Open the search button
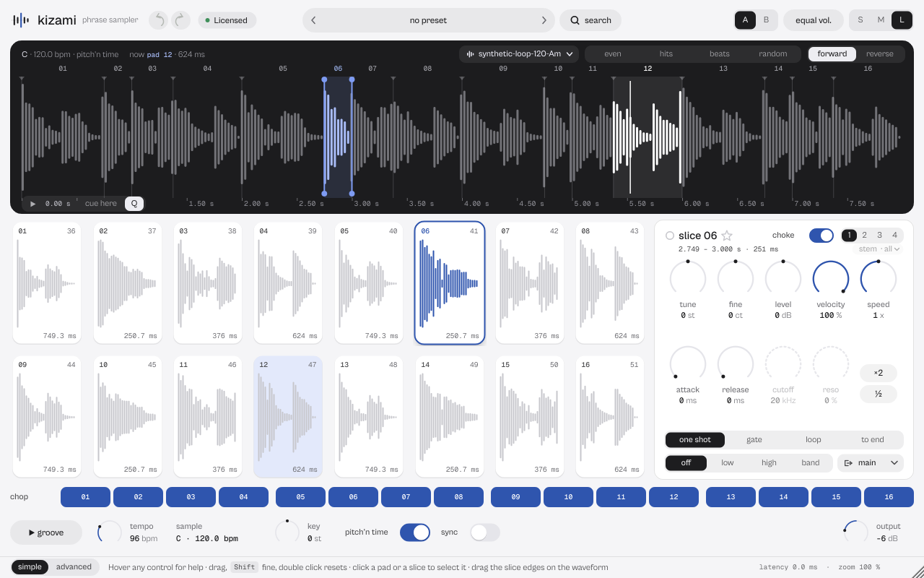The width and height of the screenshot is (924, 578). pyautogui.click(x=590, y=20)
